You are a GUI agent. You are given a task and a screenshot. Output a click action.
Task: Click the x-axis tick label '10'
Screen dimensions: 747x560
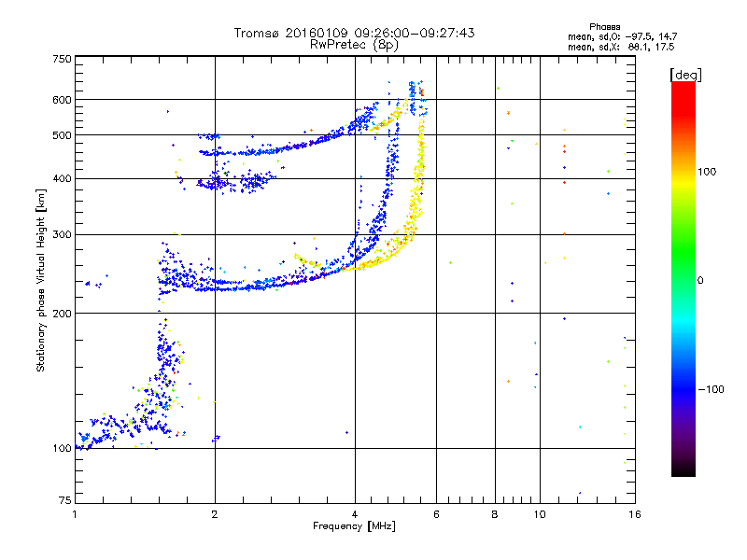click(540, 514)
